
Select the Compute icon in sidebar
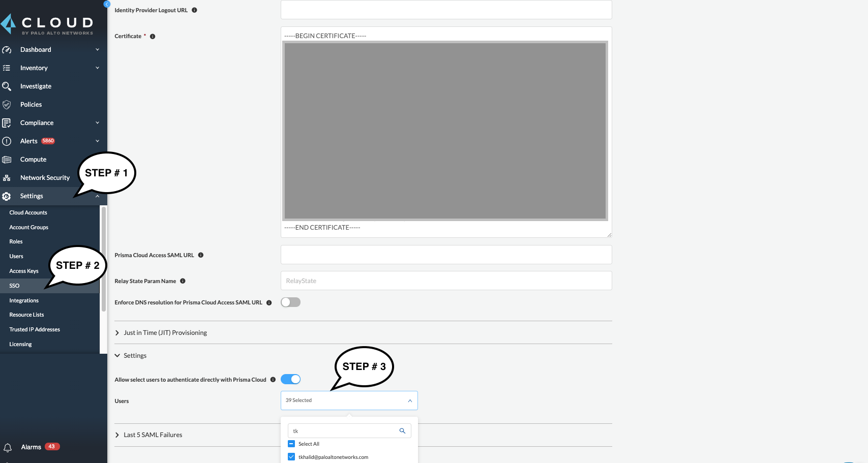[7, 159]
